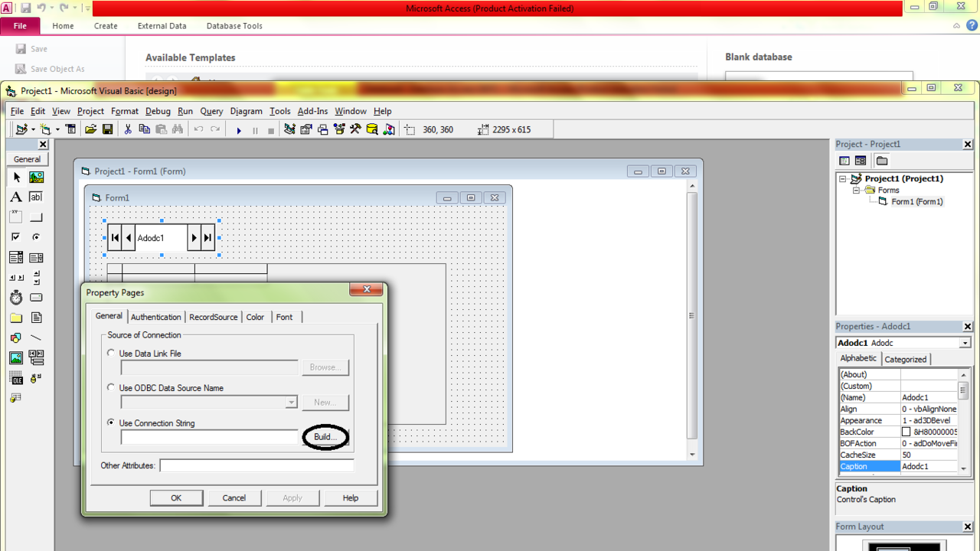Click View Object icon in Project panel
The height and width of the screenshot is (551, 980).
pyautogui.click(x=861, y=161)
